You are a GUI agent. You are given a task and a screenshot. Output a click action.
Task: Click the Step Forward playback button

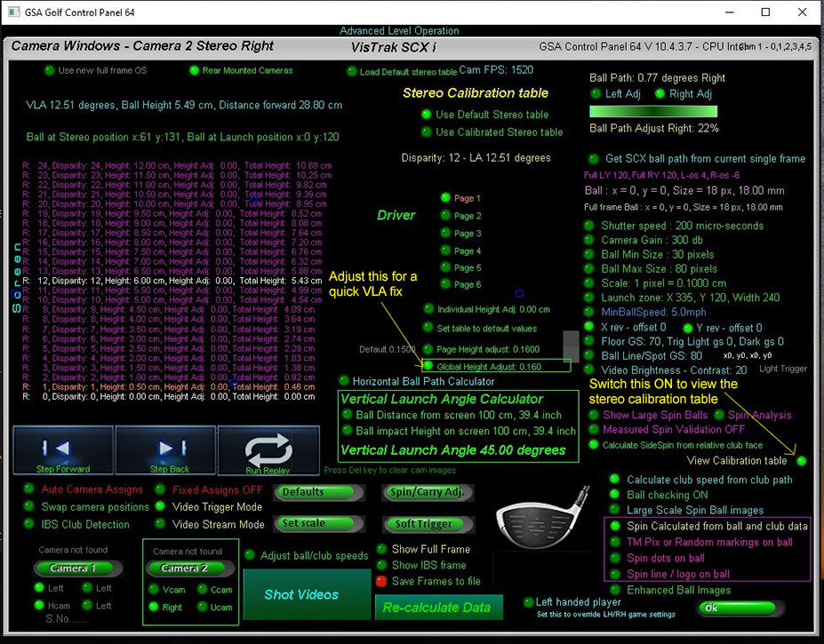tap(62, 449)
